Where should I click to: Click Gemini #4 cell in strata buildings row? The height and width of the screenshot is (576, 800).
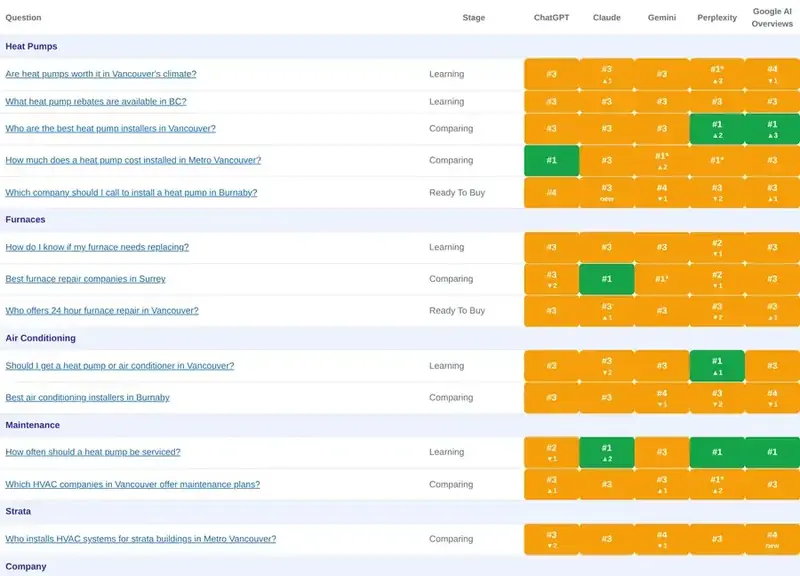click(x=662, y=539)
